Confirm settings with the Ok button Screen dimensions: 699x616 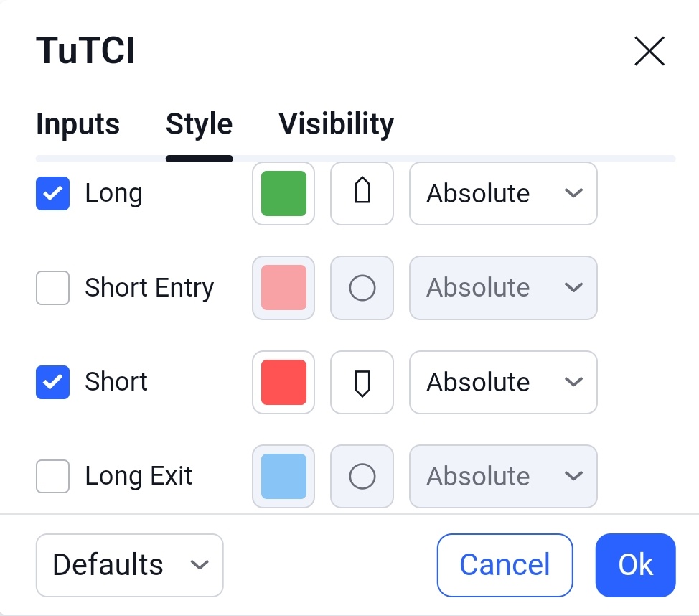[635, 565]
